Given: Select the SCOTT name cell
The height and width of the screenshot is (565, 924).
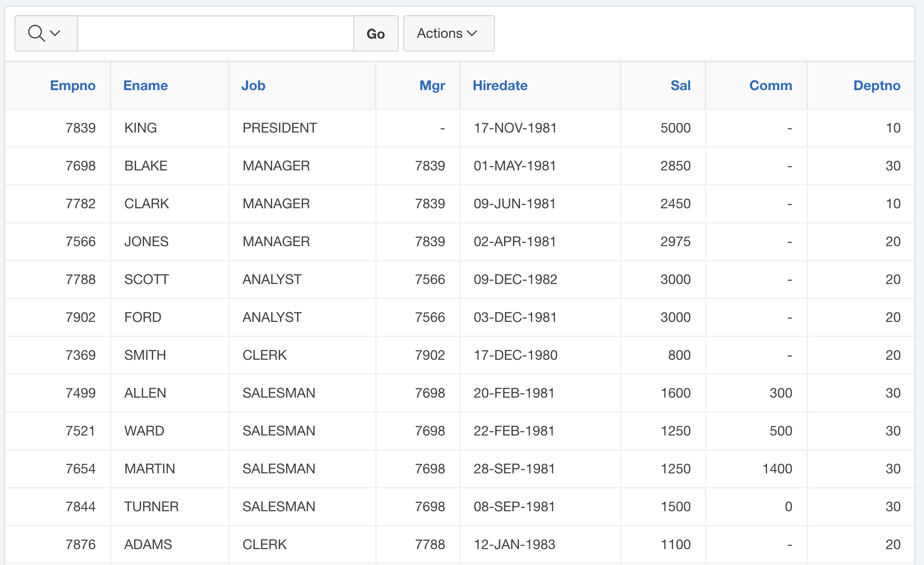Looking at the screenshot, I should click(146, 279).
